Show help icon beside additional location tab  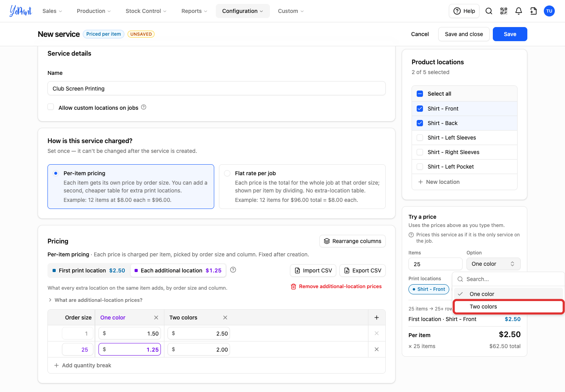coord(233,270)
